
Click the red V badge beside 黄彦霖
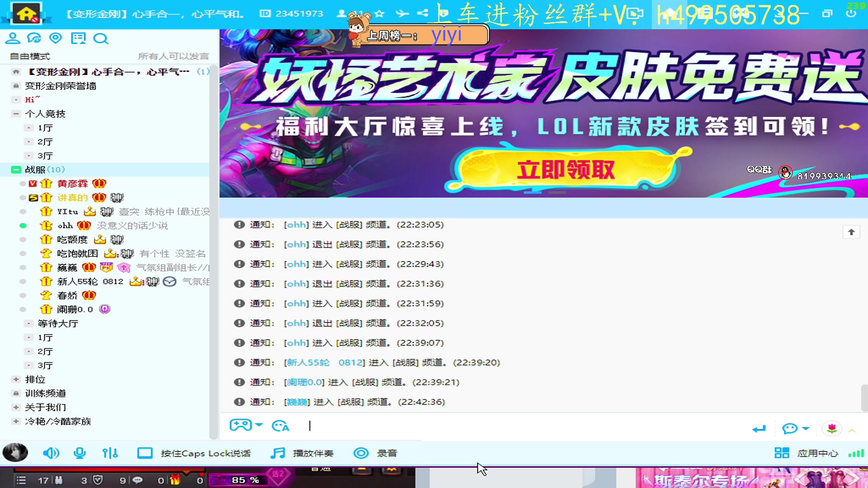coord(33,183)
